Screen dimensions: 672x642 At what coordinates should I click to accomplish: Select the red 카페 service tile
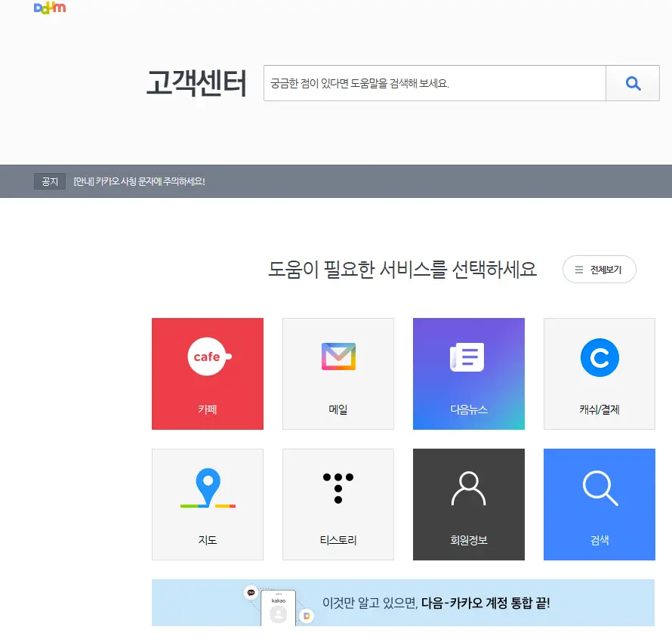click(x=208, y=374)
